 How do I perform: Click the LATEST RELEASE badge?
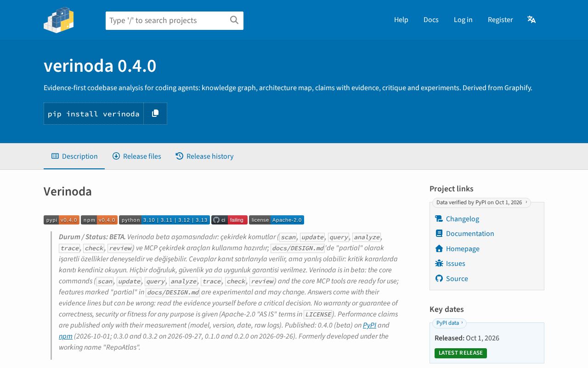click(x=461, y=353)
